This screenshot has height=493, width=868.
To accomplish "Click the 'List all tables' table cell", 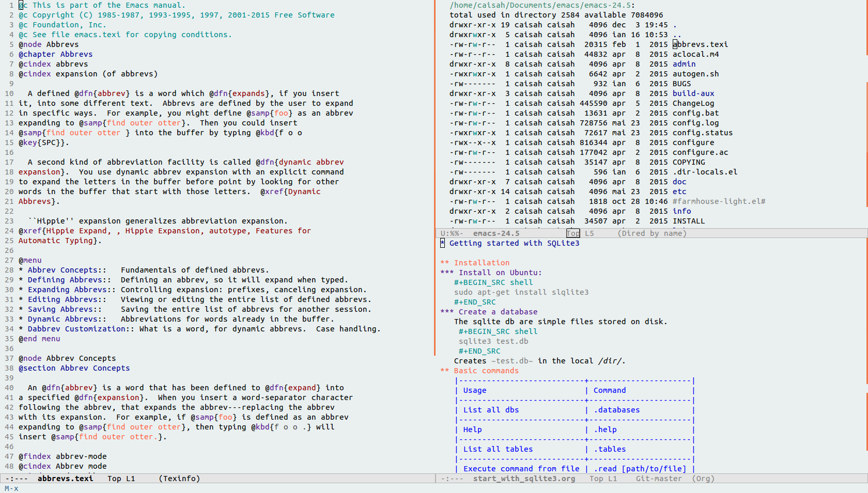I will [x=498, y=449].
